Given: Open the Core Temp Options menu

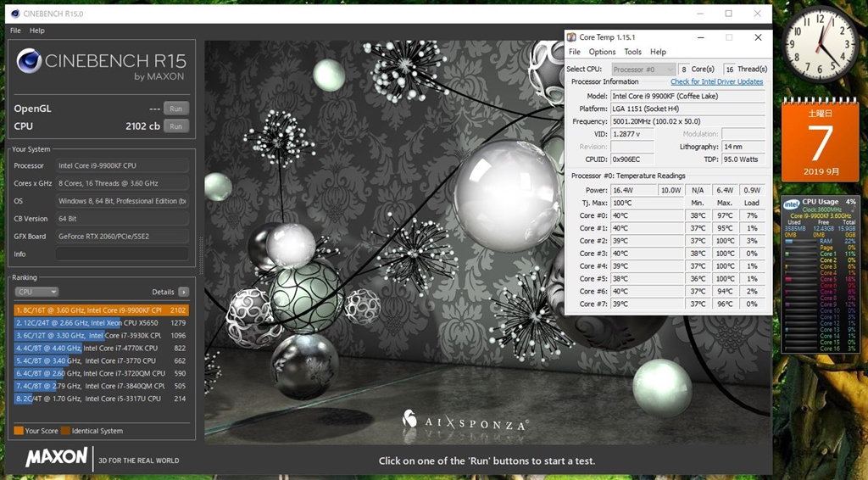Looking at the screenshot, I should [602, 52].
